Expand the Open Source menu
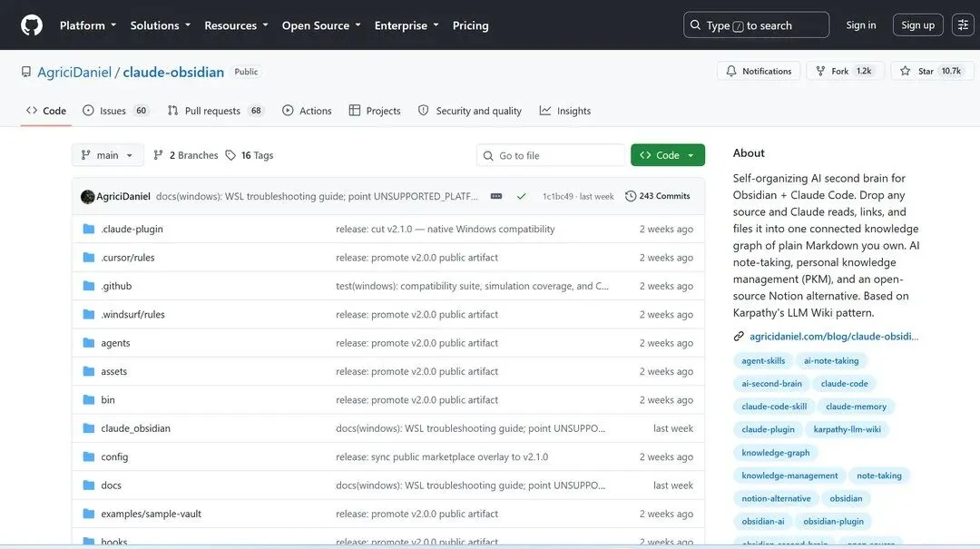Image resolution: width=980 pixels, height=549 pixels. click(321, 25)
